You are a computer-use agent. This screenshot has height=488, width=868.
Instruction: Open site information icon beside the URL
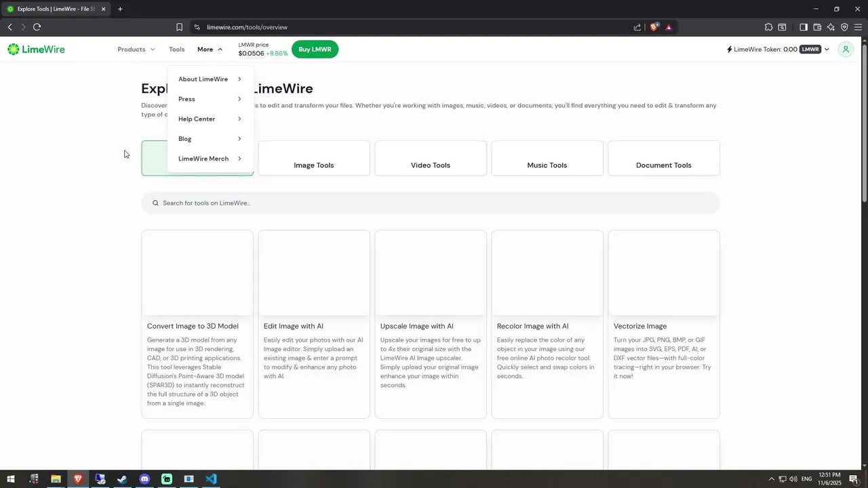click(197, 27)
